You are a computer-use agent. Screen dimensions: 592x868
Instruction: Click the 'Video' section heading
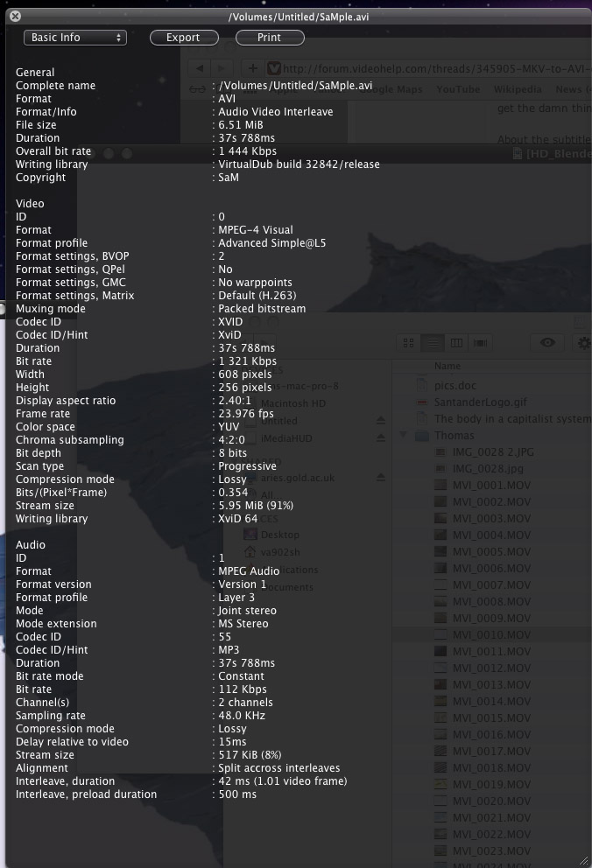tap(30, 203)
